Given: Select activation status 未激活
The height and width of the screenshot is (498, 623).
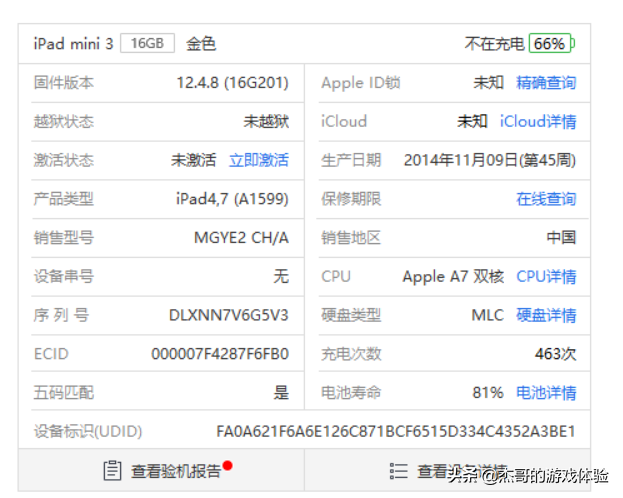Looking at the screenshot, I should [x=193, y=160].
